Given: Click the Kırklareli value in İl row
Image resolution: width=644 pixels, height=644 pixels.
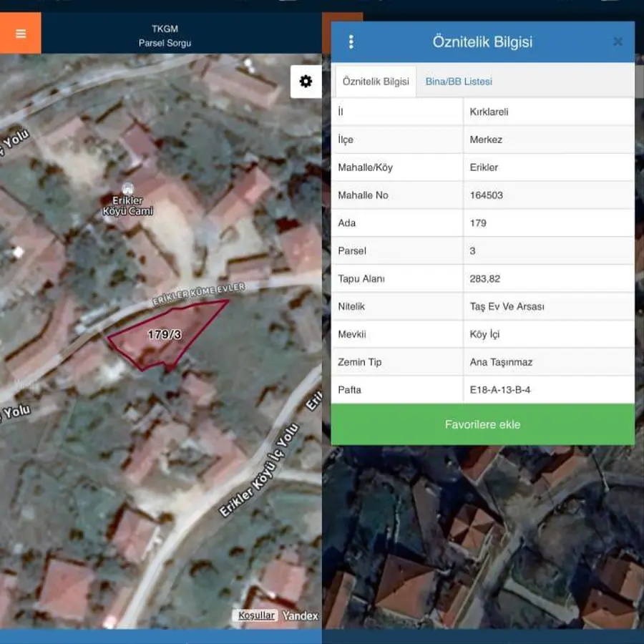Looking at the screenshot, I should click(489, 112).
